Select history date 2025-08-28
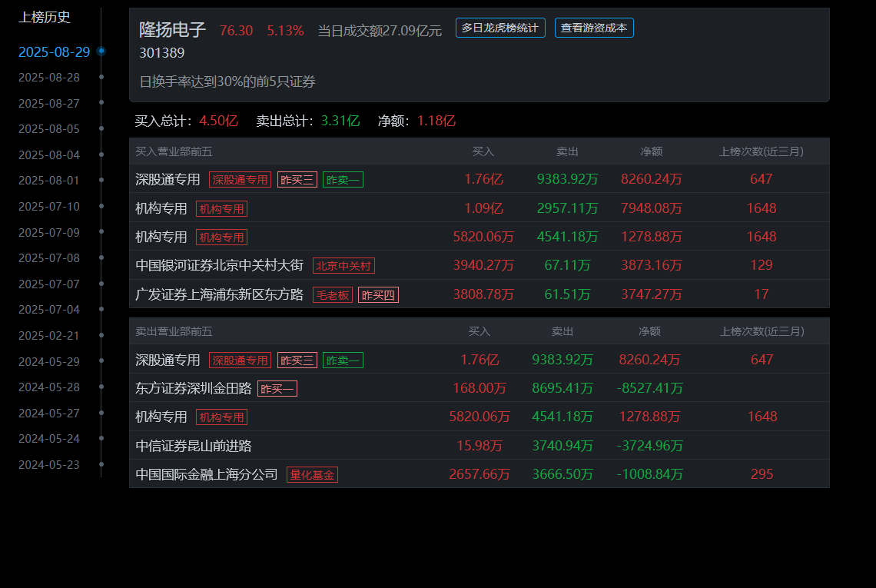Viewport: 876px width, 588px height. [49, 78]
